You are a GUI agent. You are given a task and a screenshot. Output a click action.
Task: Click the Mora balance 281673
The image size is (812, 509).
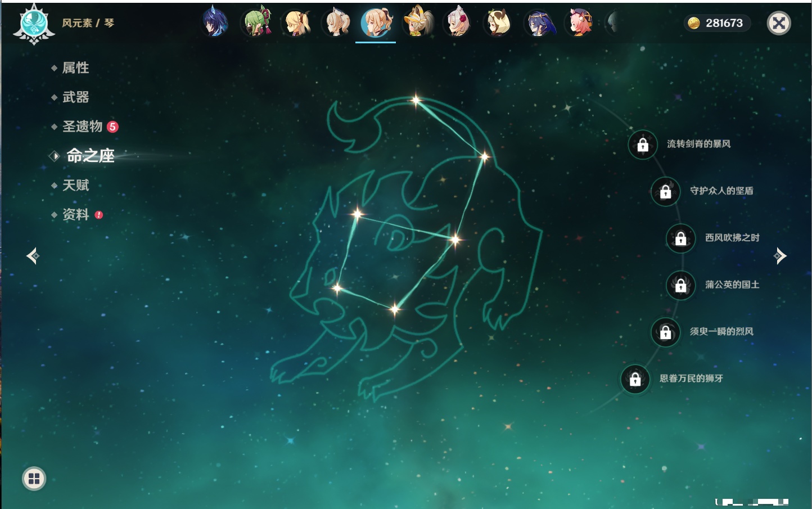724,23
